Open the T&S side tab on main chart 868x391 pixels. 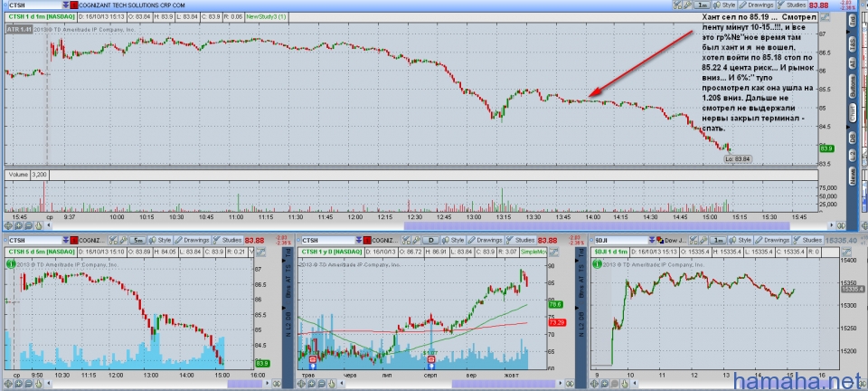coord(853,43)
